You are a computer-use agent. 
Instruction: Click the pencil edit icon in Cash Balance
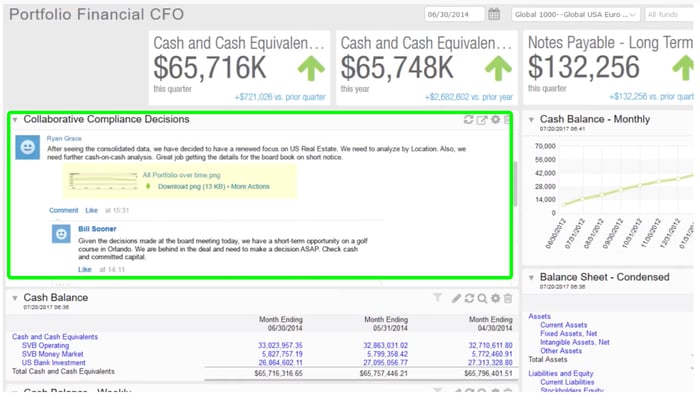tap(456, 298)
